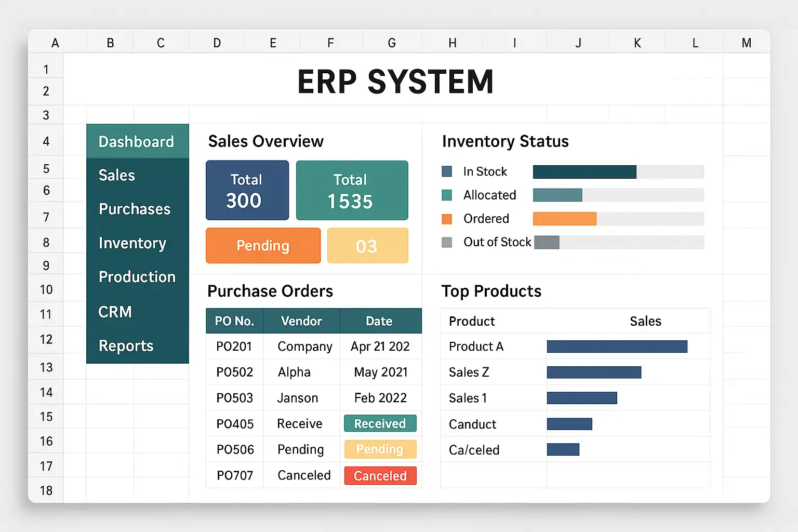Select column header D
This screenshot has height=532, width=798.
[x=217, y=43]
